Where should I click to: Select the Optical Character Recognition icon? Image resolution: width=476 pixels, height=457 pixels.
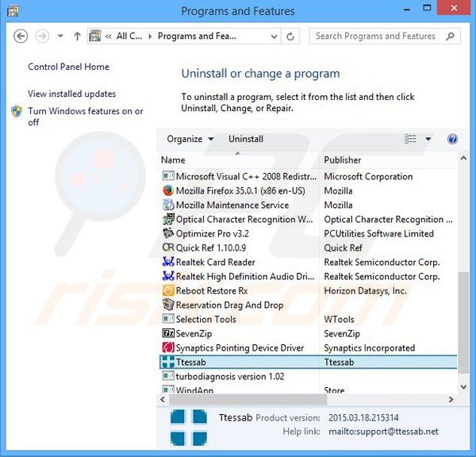168,219
